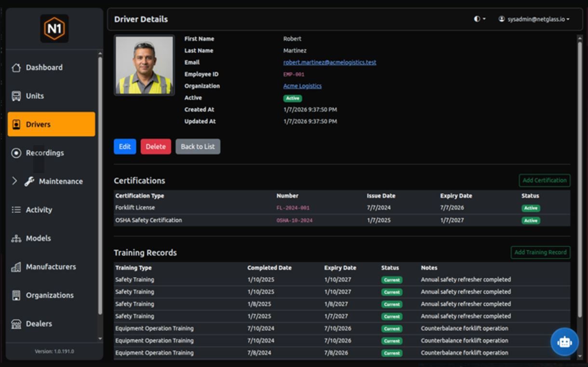This screenshot has width=588, height=367.
Task: Click the Units bus icon
Action: pyautogui.click(x=16, y=96)
